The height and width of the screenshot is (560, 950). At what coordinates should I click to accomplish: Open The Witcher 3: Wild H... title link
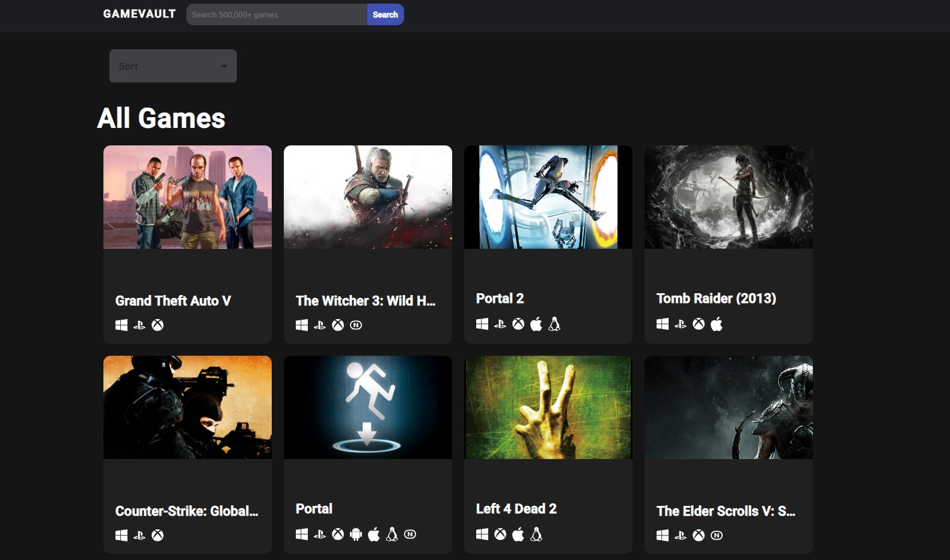pos(366,301)
